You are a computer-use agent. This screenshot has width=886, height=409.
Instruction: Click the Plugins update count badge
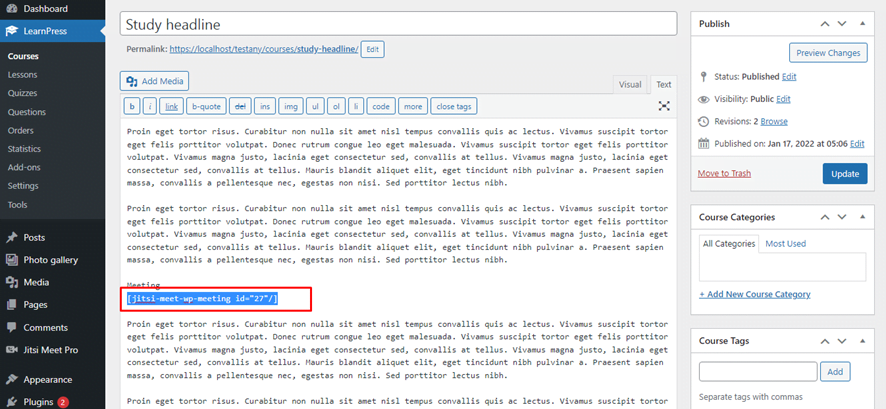coord(63,402)
